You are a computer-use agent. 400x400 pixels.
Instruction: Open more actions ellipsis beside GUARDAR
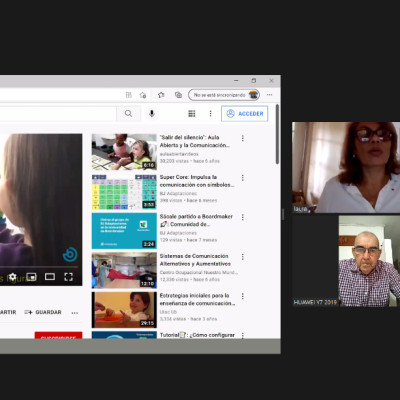[75, 313]
